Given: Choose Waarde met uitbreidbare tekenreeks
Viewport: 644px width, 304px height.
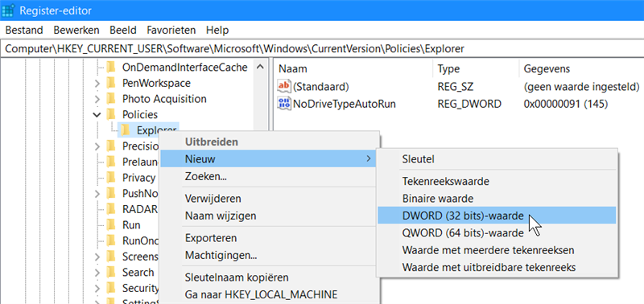Looking at the screenshot, I should [x=497, y=268].
